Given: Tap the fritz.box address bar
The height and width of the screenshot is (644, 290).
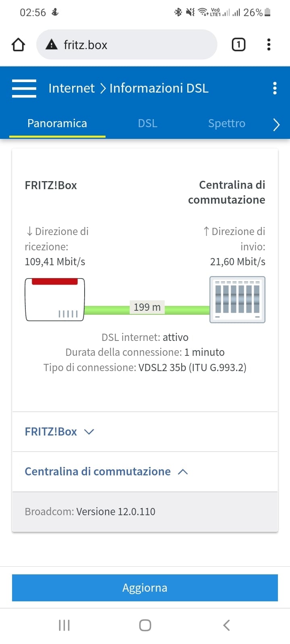Looking at the screenshot, I should point(133,45).
